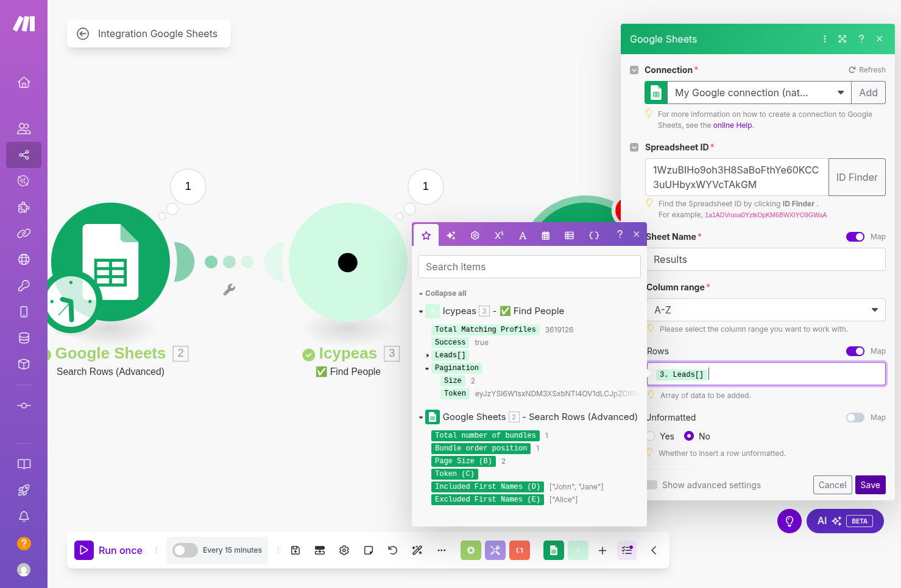
Task: Open Data stores database icon in sidebar
Action: point(24,338)
